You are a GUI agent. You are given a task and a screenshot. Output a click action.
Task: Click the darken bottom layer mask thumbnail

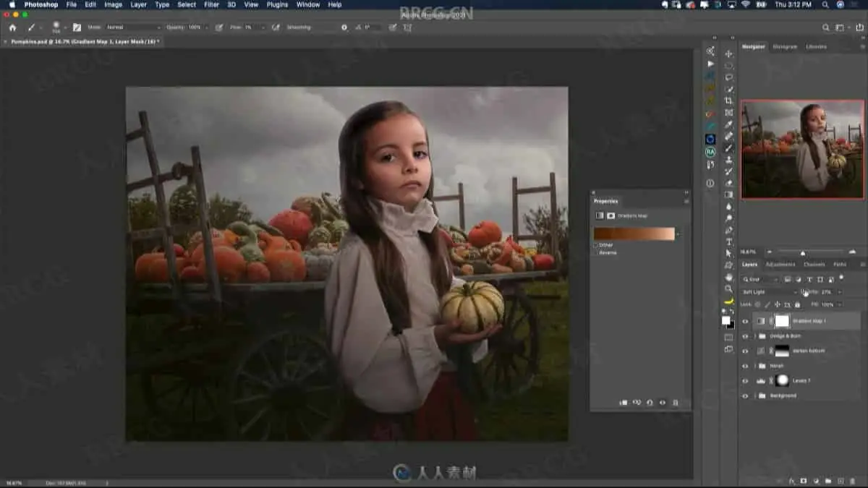782,351
